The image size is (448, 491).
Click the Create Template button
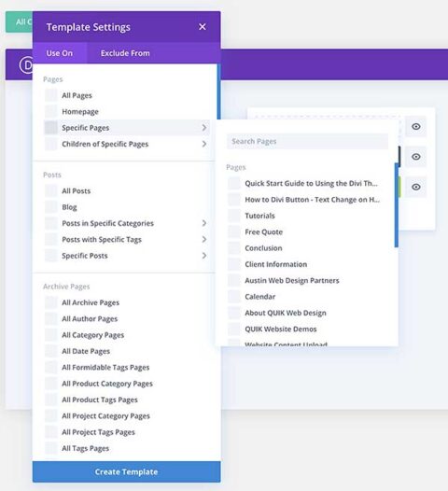coord(127,472)
